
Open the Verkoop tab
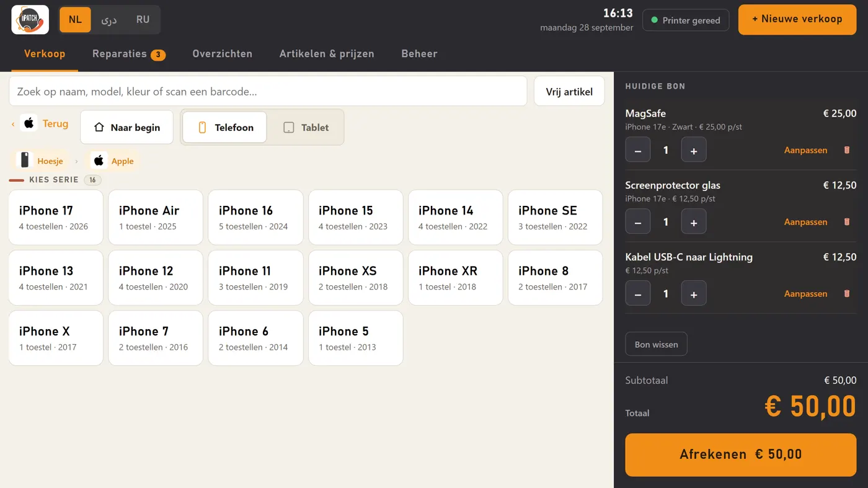(45, 54)
